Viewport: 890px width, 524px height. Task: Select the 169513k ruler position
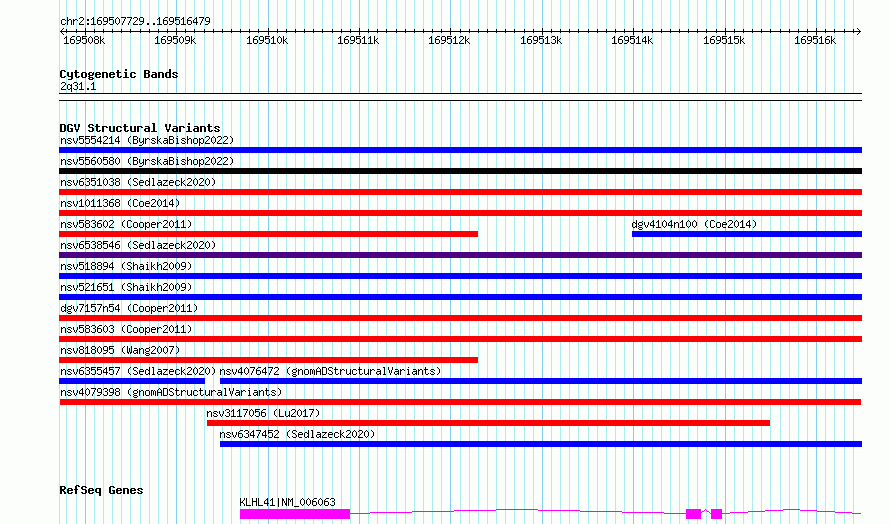[541, 41]
